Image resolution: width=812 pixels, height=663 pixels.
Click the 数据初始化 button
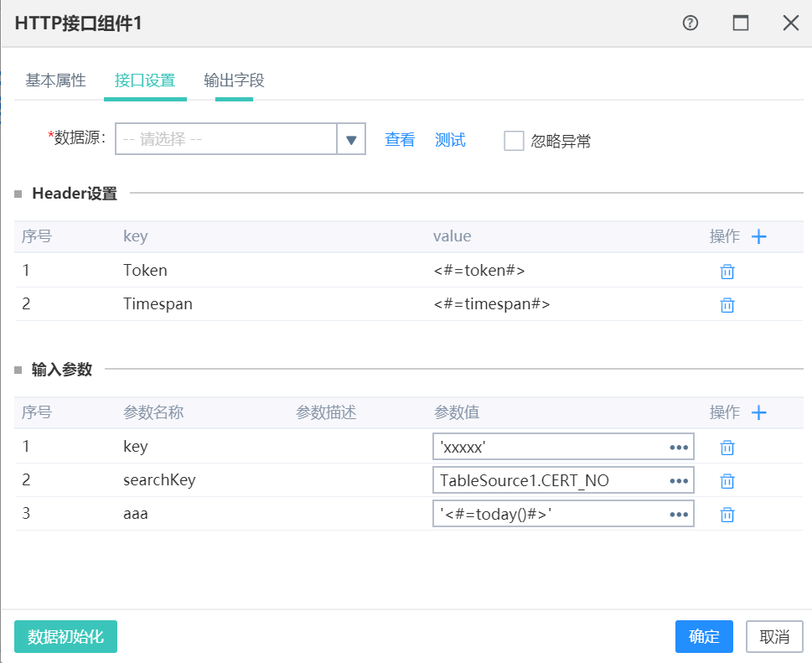tap(65, 636)
